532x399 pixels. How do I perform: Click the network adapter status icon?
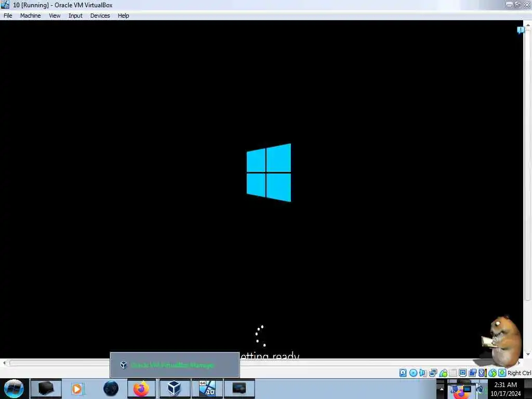pos(433,373)
